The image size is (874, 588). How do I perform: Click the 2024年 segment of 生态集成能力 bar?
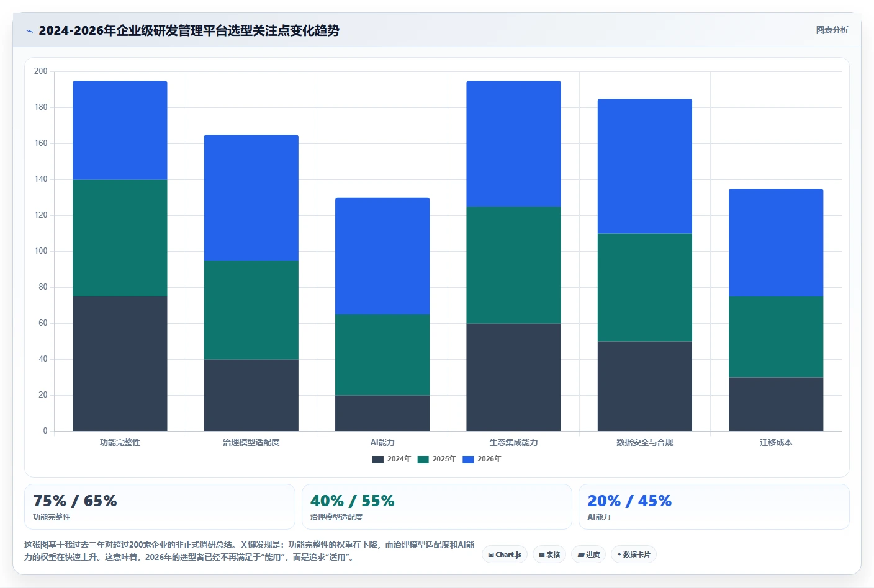514,377
